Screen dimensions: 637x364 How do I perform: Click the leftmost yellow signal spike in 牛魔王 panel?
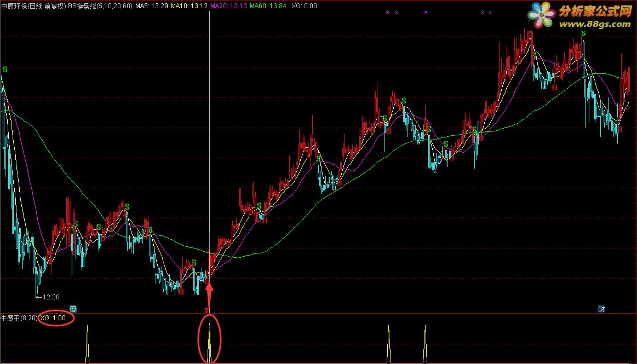click(x=87, y=344)
